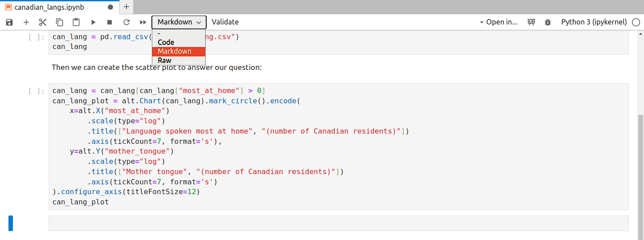644x240 pixels.
Task: Open the debugger bug icon
Action: coord(547,22)
